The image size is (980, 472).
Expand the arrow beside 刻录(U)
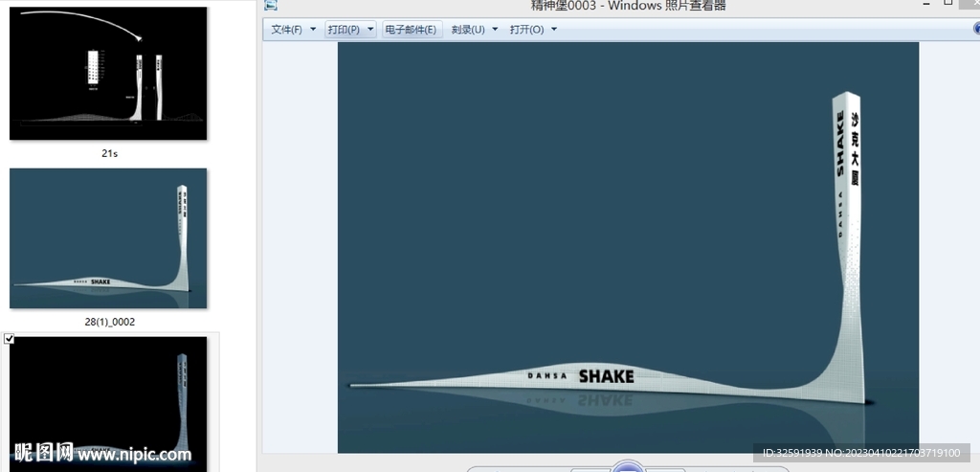[x=495, y=29]
